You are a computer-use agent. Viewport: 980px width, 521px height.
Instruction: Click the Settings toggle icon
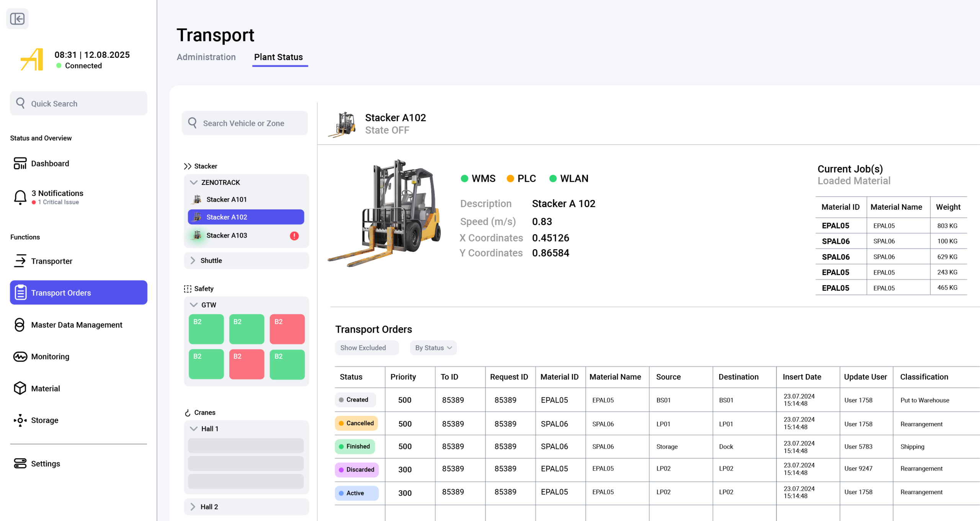(20, 464)
